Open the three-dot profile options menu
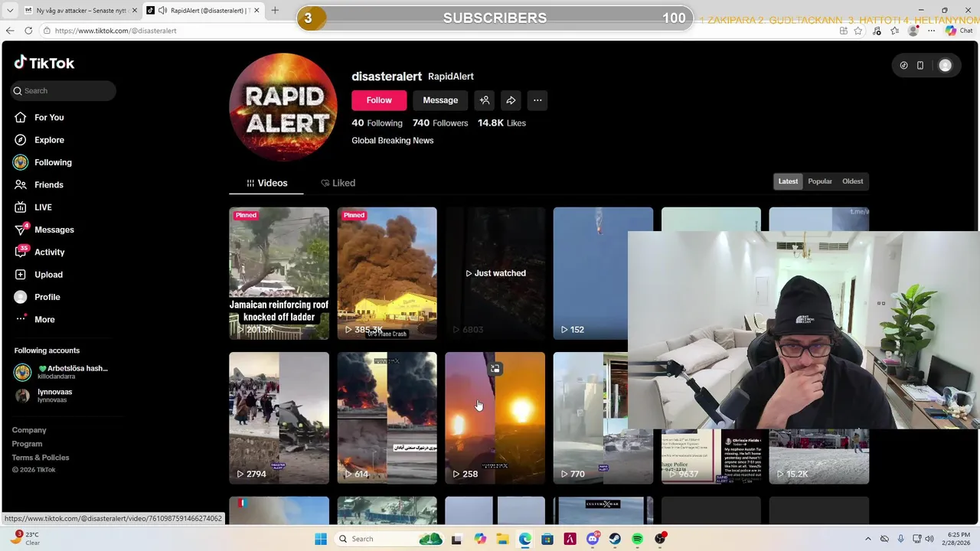Image resolution: width=980 pixels, height=551 pixels. point(537,100)
